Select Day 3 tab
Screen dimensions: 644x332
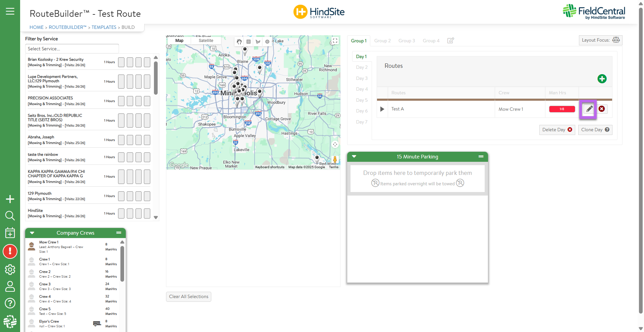[x=362, y=78]
